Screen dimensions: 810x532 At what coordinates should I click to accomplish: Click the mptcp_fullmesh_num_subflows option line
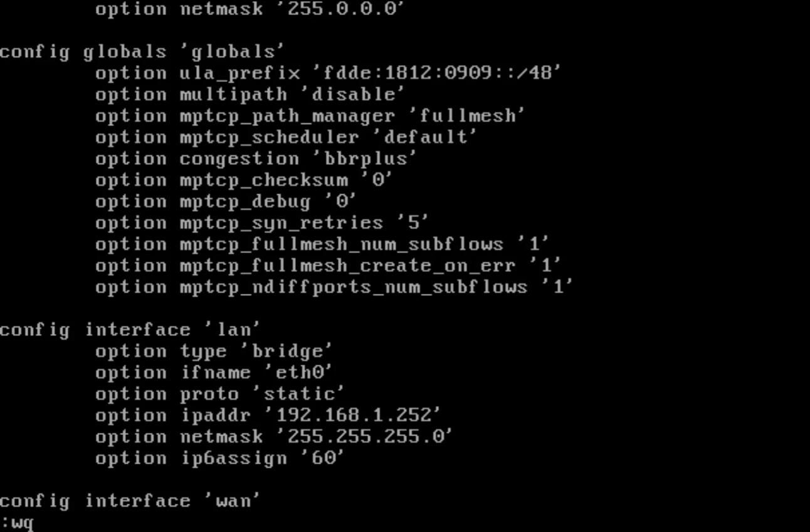click(322, 244)
